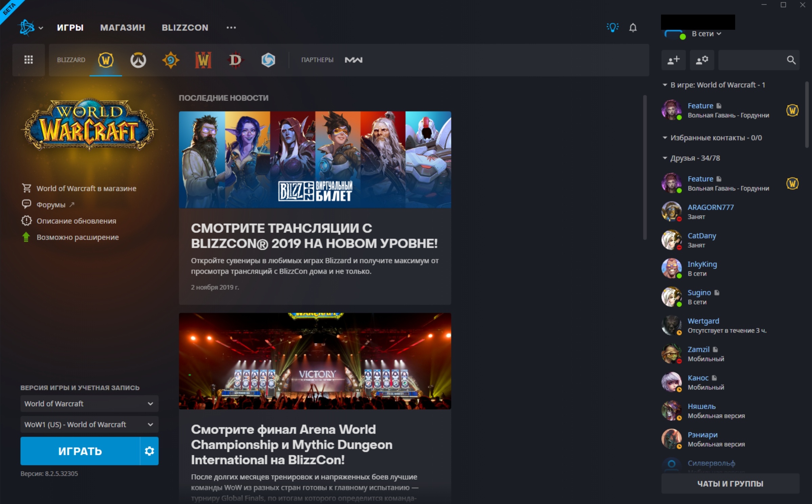The width and height of the screenshot is (812, 504).
Task: Open the WoW1 (US) account dropdown
Action: coord(89,424)
